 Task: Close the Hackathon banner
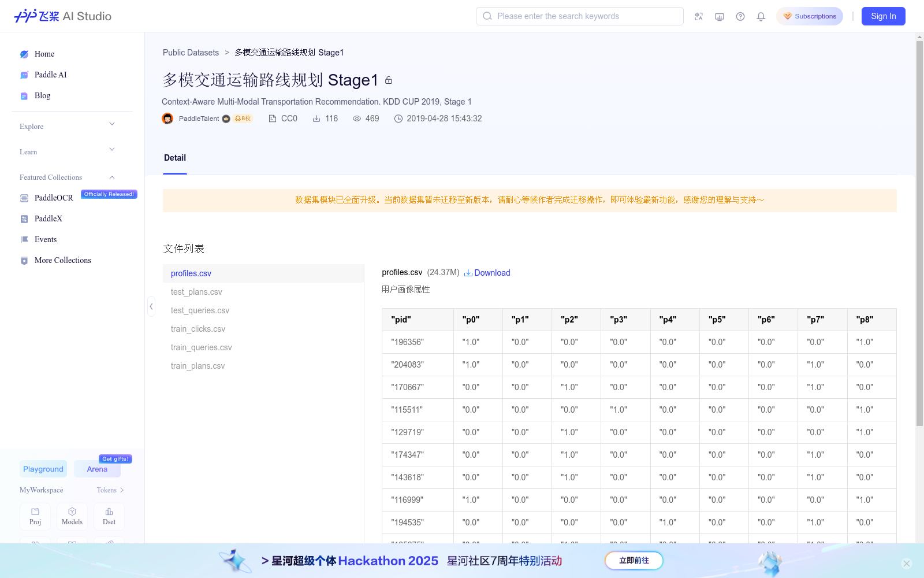pyautogui.click(x=907, y=564)
